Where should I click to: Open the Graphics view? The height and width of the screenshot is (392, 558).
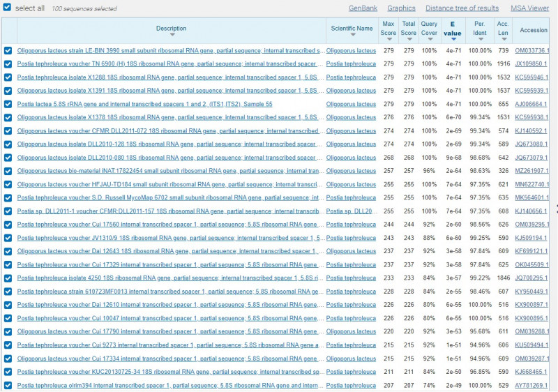coord(401,8)
